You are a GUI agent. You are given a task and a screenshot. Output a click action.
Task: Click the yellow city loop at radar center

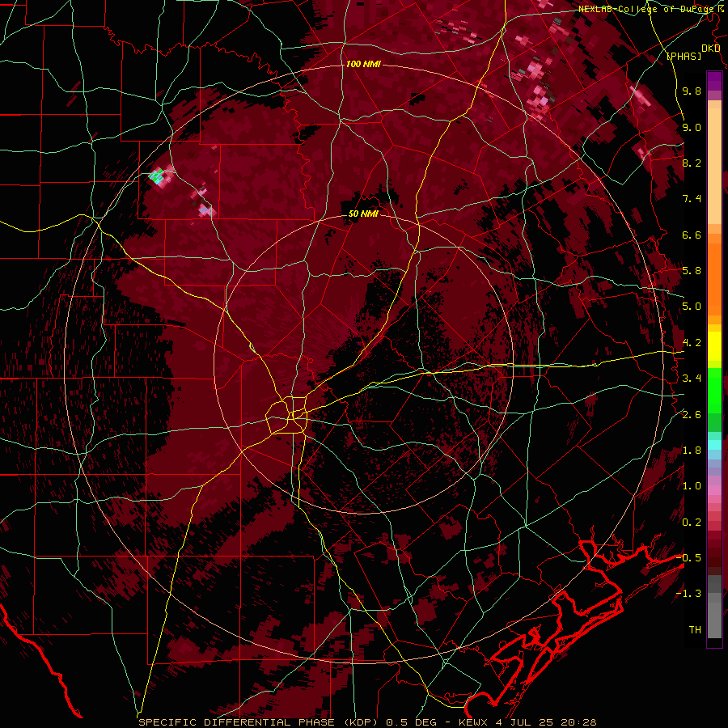288,414
